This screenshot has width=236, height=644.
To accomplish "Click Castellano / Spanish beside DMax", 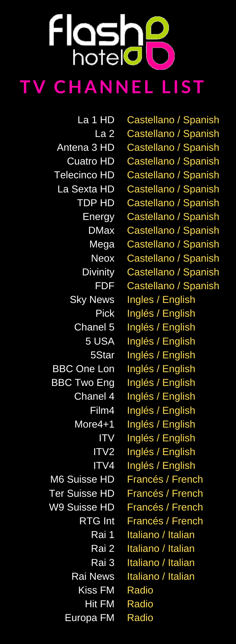I will (173, 231).
